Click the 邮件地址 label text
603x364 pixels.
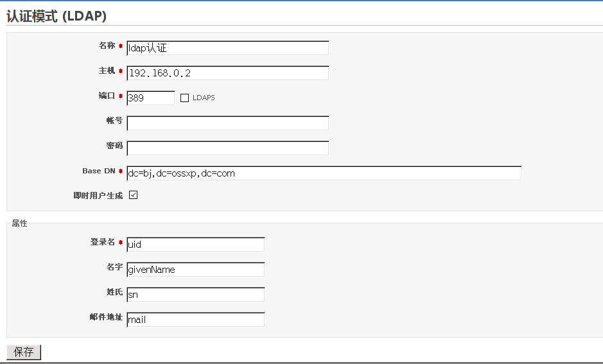pyautogui.click(x=106, y=317)
